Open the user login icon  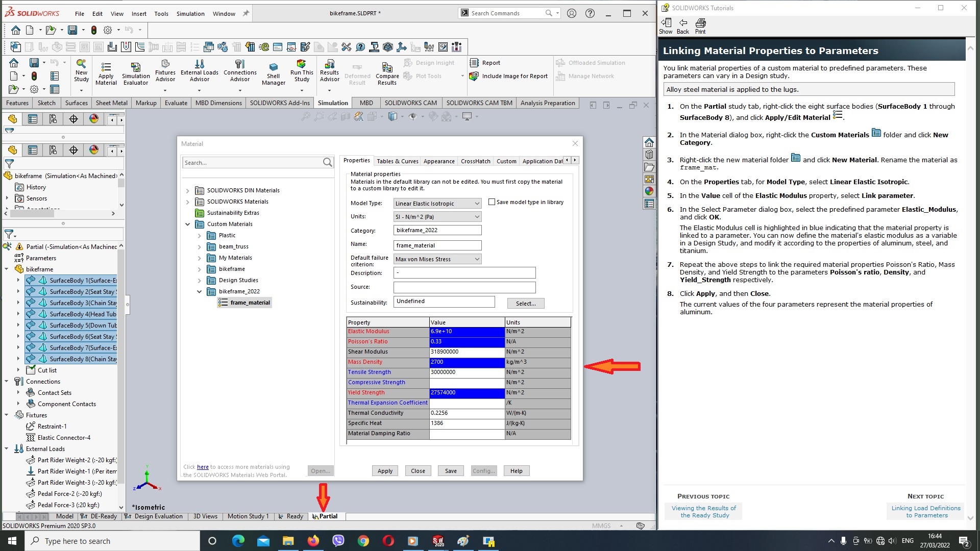click(x=572, y=13)
